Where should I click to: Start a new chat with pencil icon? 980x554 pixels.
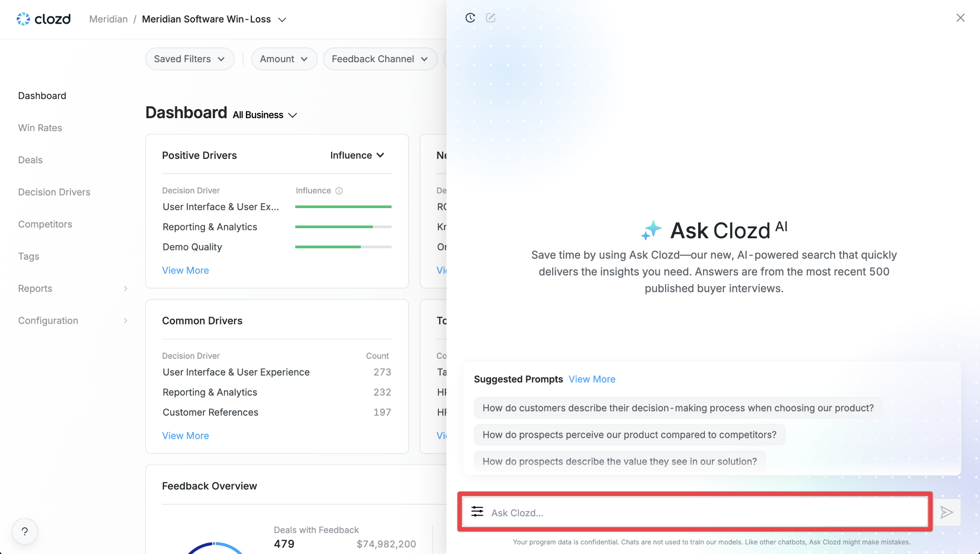[490, 18]
